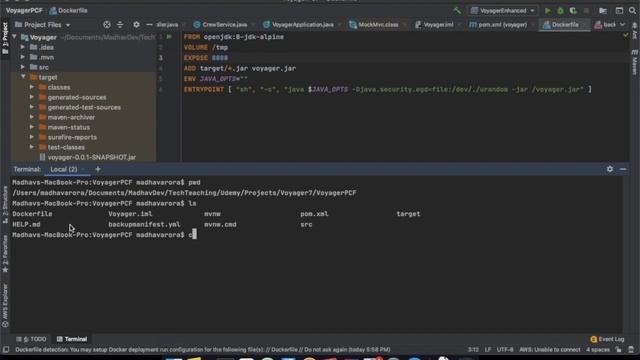Collapse the target folder

click(x=23, y=77)
